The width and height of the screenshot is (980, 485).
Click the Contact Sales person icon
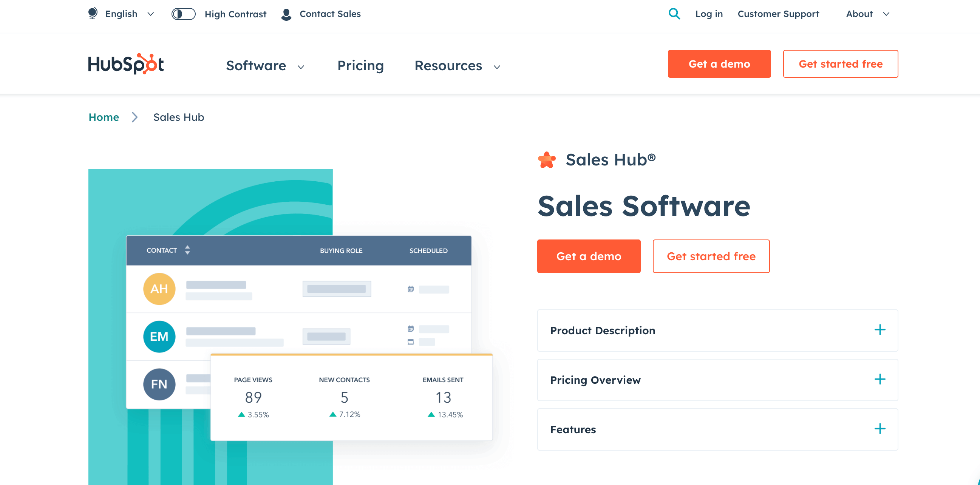point(286,14)
